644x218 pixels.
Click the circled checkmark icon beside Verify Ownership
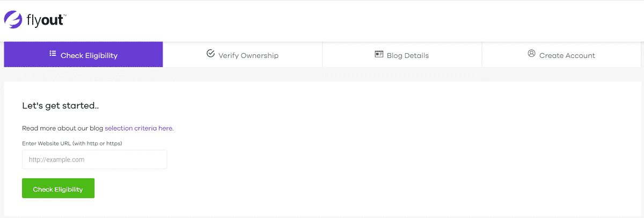tap(210, 54)
